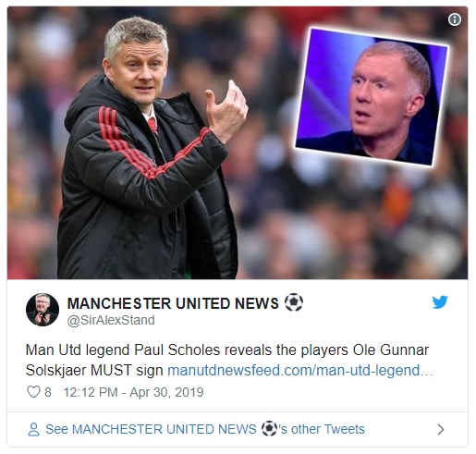Like the tweet with the heart icon
Image resolution: width=476 pixels, height=454 pixels.
(33, 392)
